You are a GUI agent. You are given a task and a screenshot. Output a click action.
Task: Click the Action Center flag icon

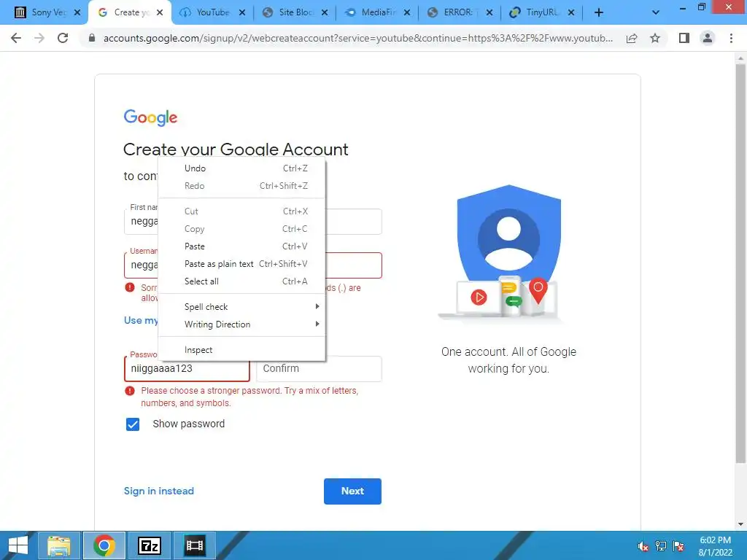679,546
